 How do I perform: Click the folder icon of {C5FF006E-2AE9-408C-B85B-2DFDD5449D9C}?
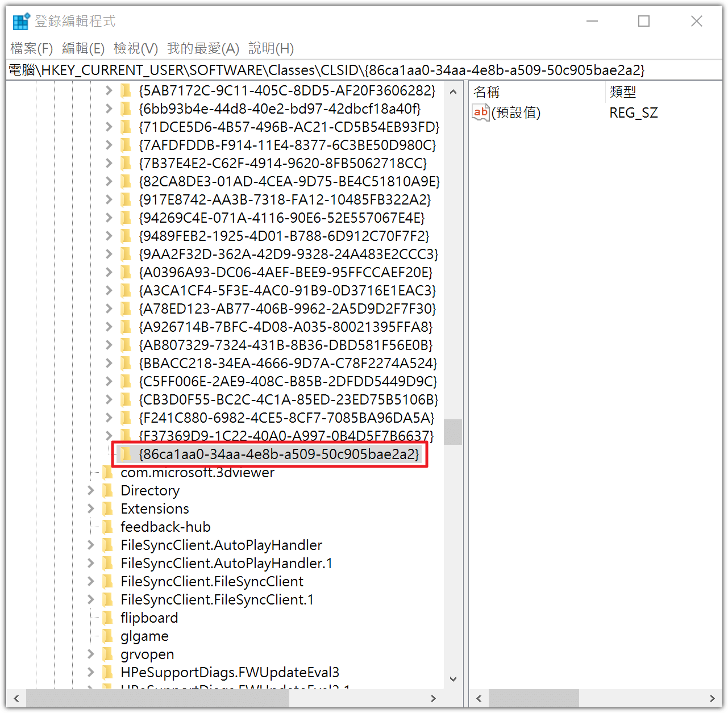coord(126,381)
